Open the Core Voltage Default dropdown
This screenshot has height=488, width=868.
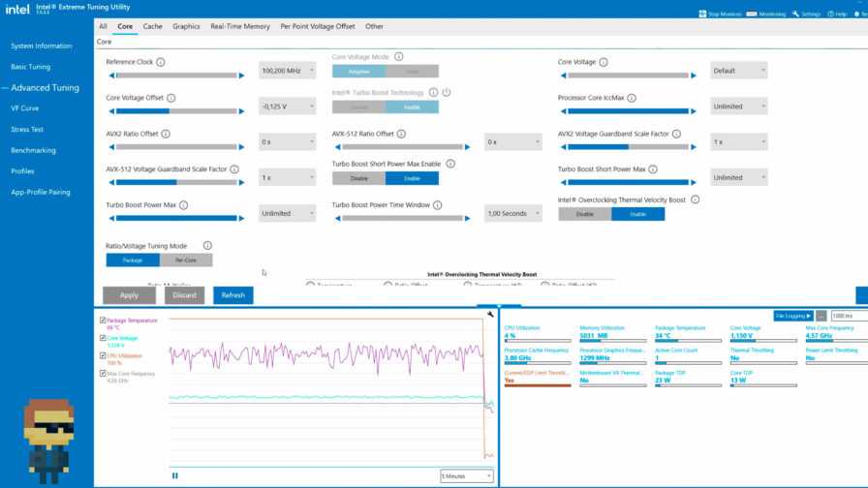tap(739, 71)
